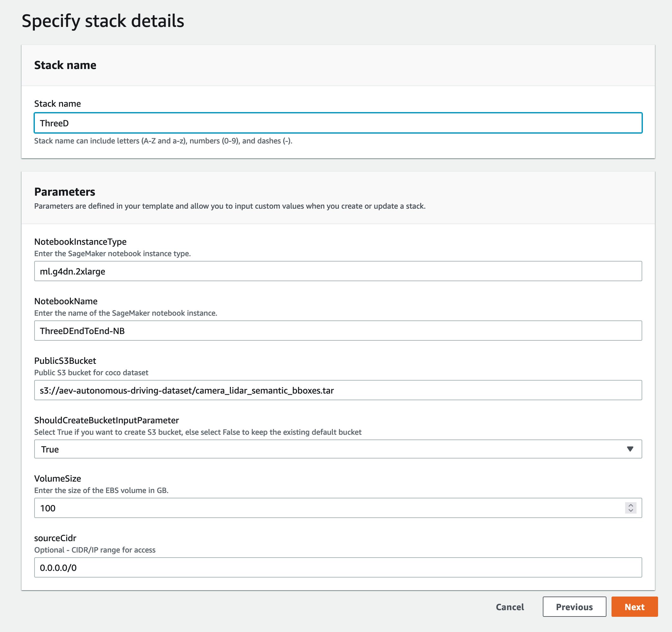Increase VolumeSize with the up stepper arrow
This screenshot has height=632, width=672.
pyautogui.click(x=631, y=505)
